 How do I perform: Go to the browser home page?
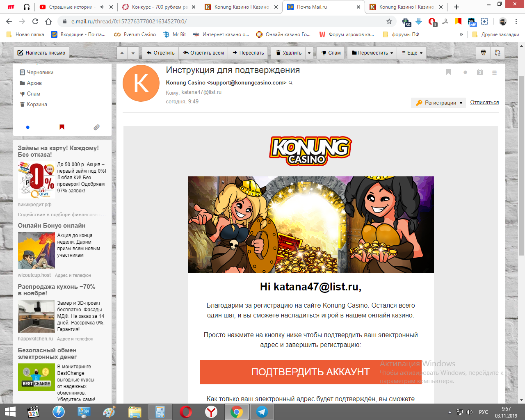[48, 21]
